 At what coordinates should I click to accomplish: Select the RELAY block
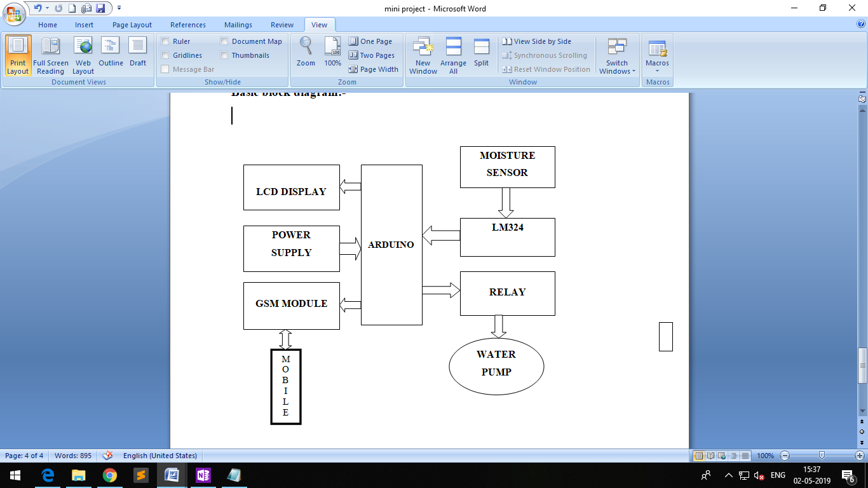pyautogui.click(x=507, y=293)
